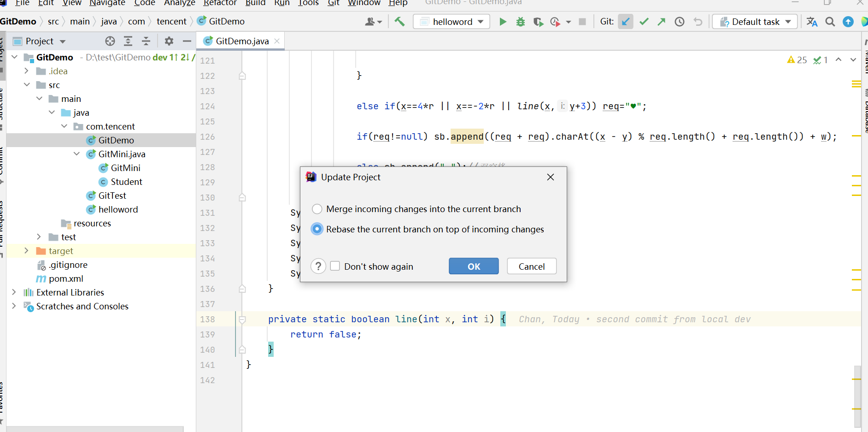Select pom.xml in project tree
This screenshot has height=432, width=868.
[66, 278]
